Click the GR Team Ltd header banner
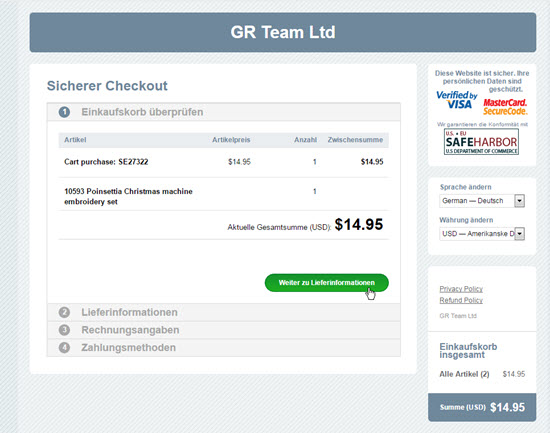This screenshot has height=433, width=550. coord(283,32)
